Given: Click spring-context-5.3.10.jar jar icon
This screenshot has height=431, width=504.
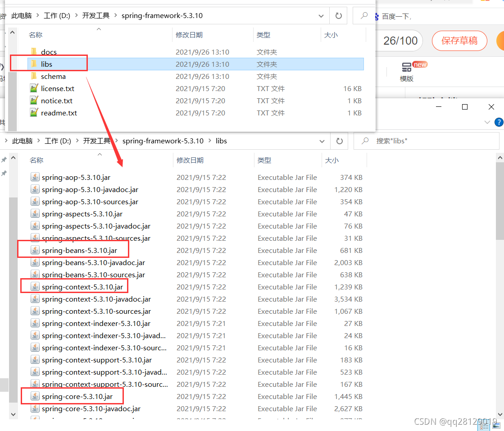Looking at the screenshot, I should (x=35, y=287).
